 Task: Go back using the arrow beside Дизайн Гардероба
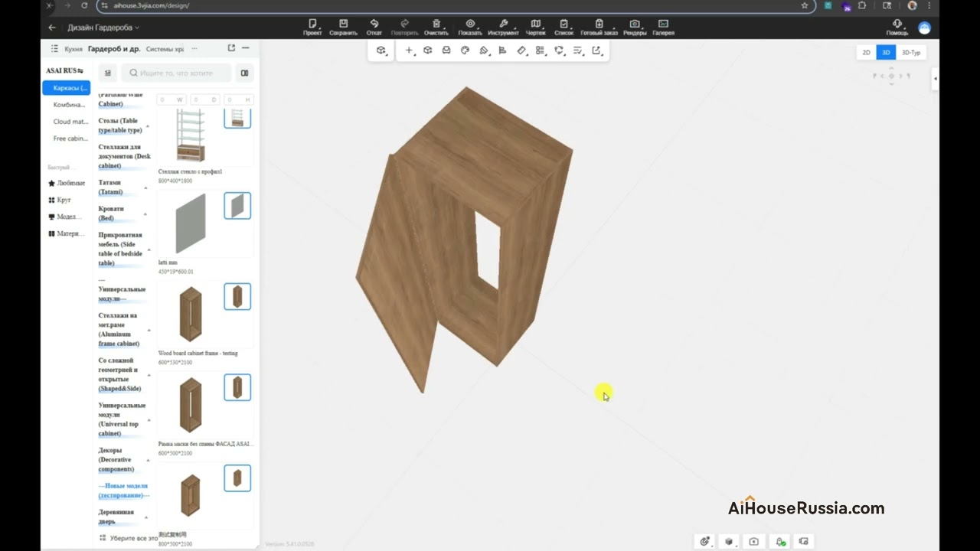tap(52, 28)
